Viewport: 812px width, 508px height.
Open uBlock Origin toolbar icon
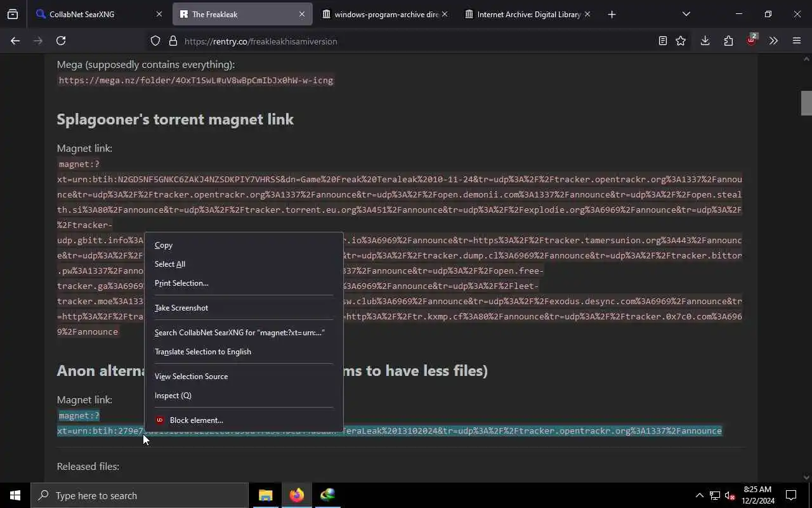tap(752, 40)
